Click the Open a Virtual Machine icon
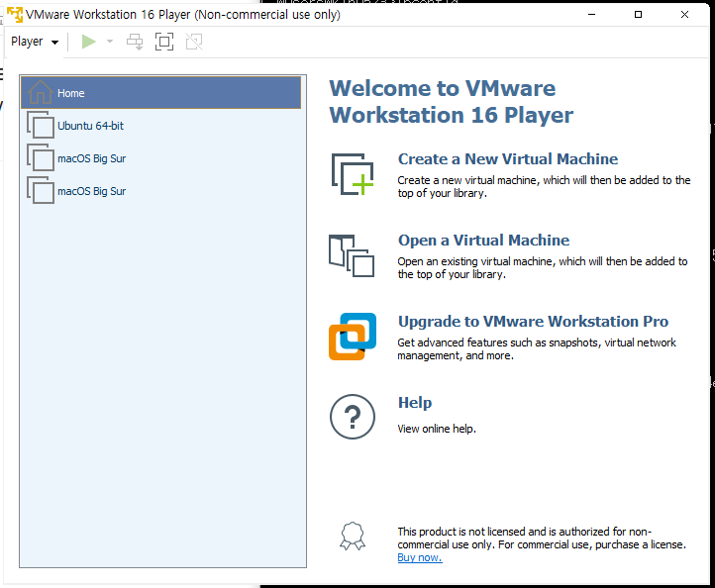This screenshot has height=588, width=715. (x=352, y=255)
